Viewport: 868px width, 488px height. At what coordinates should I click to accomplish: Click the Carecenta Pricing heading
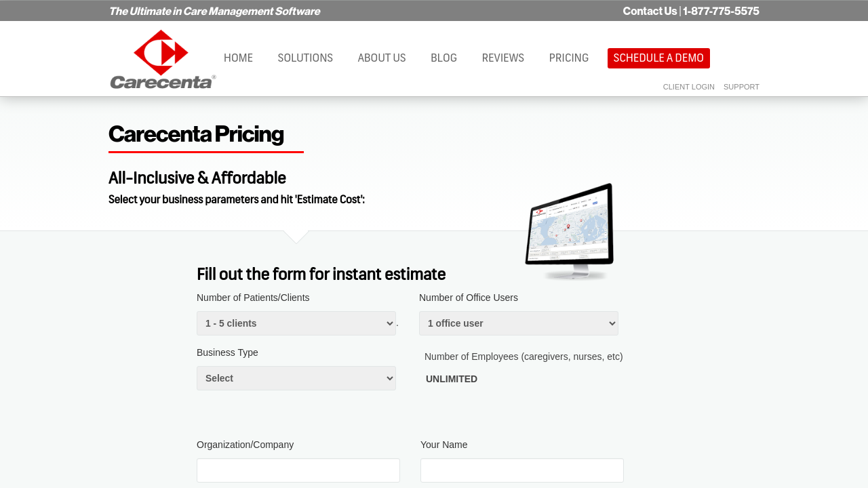[x=196, y=134]
